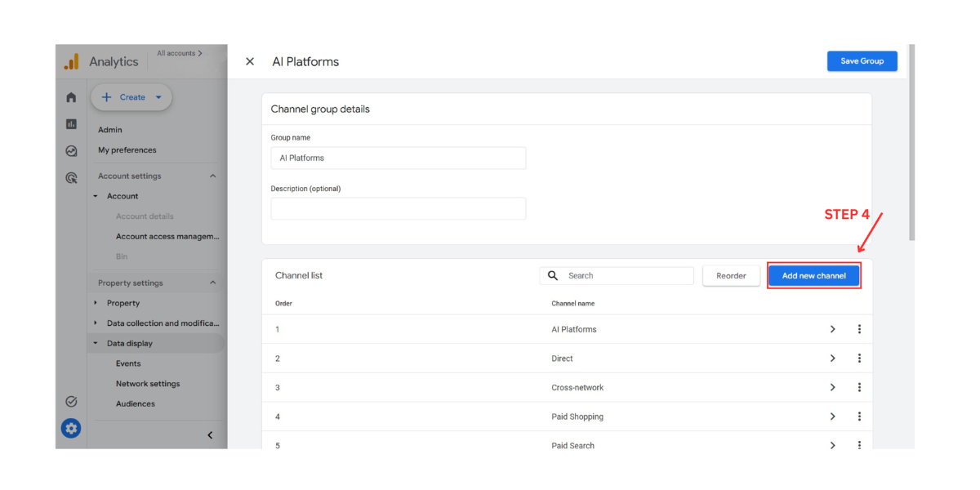Click the Google Analytics logo
Viewport: 980px width, 490px height.
point(72,61)
